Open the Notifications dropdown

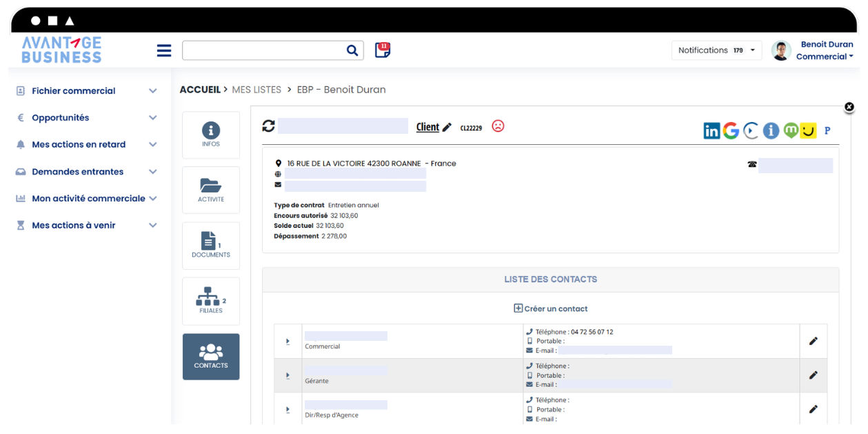(x=717, y=50)
